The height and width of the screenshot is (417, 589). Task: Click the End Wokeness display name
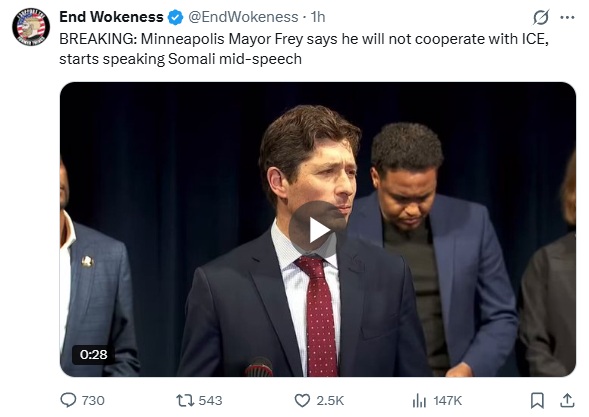(x=111, y=17)
